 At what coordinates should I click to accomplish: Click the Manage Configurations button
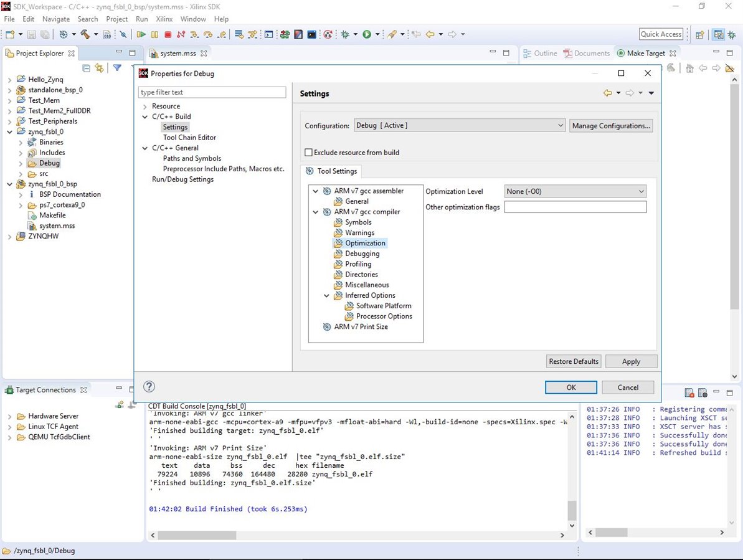pyautogui.click(x=610, y=126)
